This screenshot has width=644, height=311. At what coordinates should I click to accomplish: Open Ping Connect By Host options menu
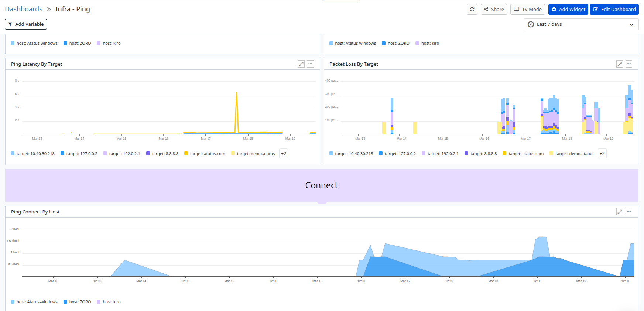pos(629,212)
